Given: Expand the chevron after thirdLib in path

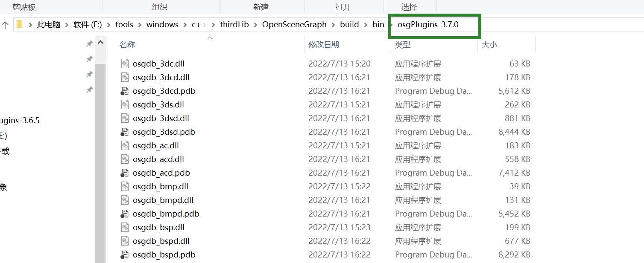Looking at the screenshot, I should click(x=256, y=25).
